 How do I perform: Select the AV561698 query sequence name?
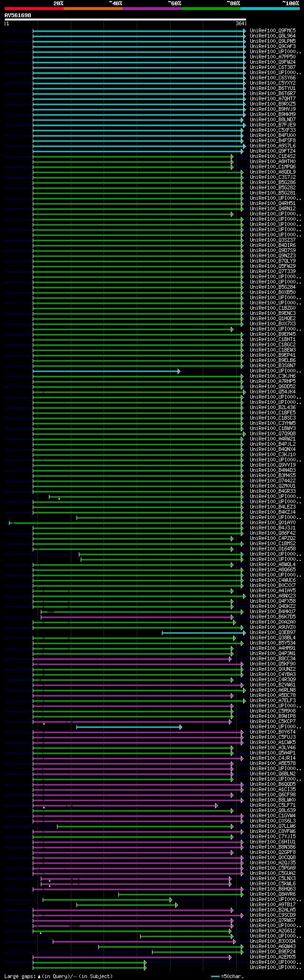click(x=18, y=15)
